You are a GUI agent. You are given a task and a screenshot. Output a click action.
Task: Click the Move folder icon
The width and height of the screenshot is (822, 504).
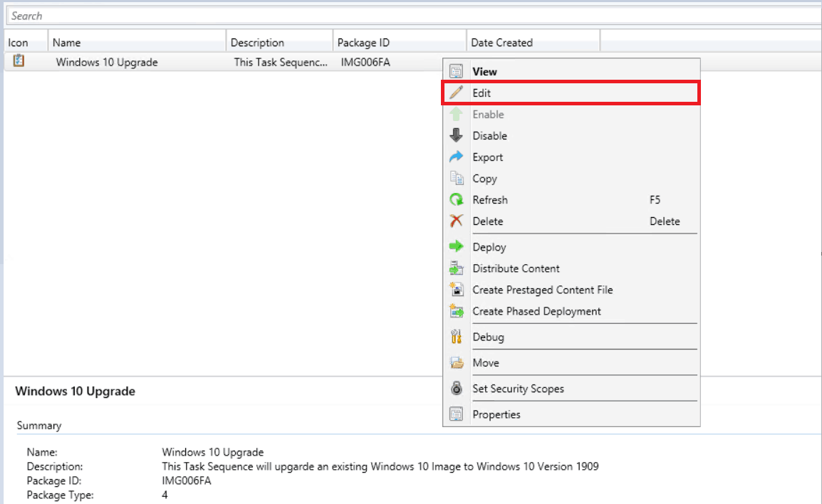pos(456,362)
